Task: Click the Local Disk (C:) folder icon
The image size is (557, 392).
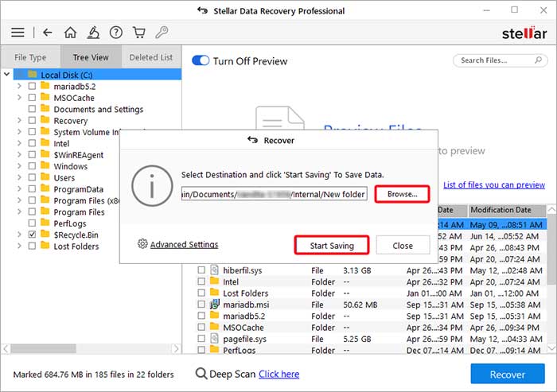Action: click(x=33, y=74)
